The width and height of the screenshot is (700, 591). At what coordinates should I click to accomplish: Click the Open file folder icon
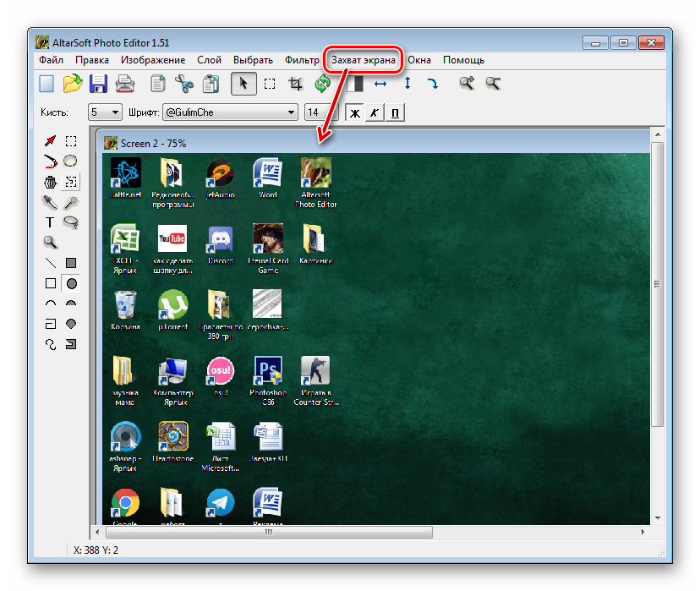[73, 84]
